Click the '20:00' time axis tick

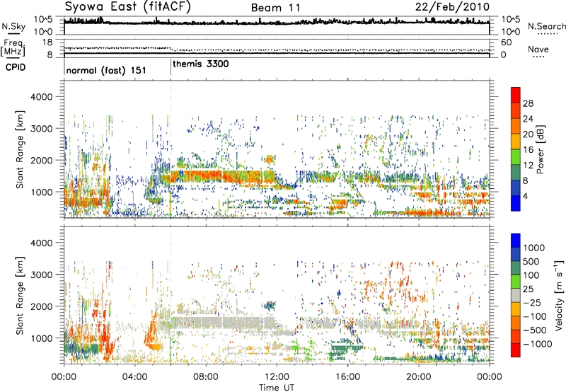point(418,376)
